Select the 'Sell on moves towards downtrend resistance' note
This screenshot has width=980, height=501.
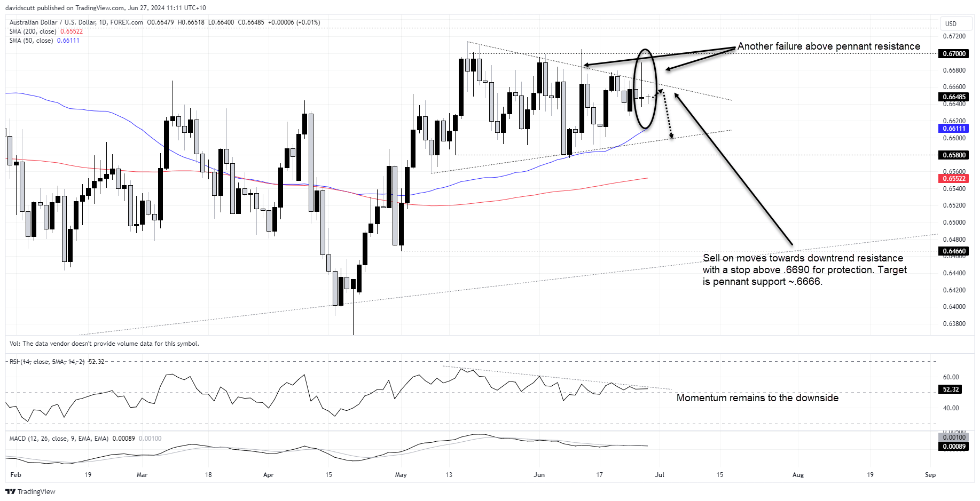(805, 270)
